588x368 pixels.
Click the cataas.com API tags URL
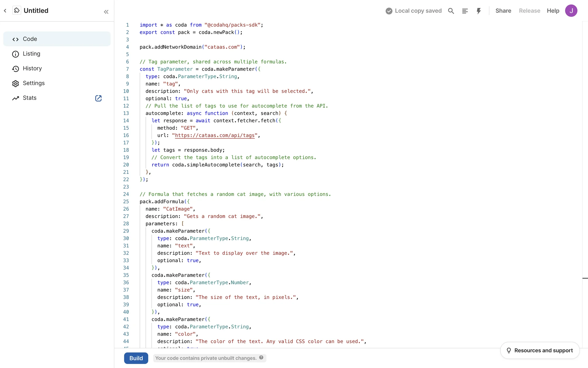coord(214,135)
